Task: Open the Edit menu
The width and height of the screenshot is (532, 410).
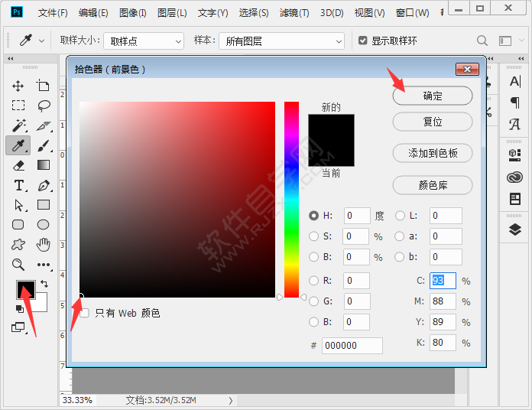Action: 93,13
